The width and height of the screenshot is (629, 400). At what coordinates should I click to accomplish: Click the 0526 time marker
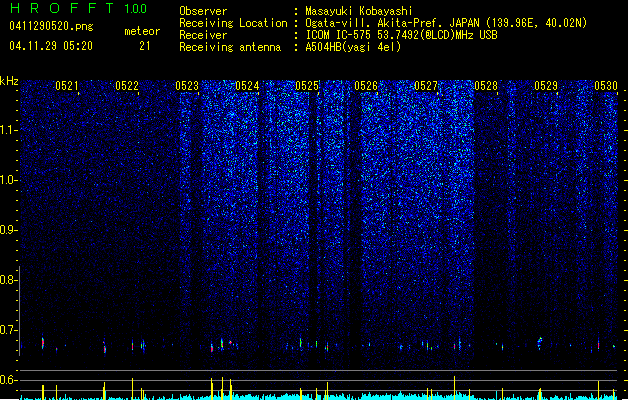366,86
